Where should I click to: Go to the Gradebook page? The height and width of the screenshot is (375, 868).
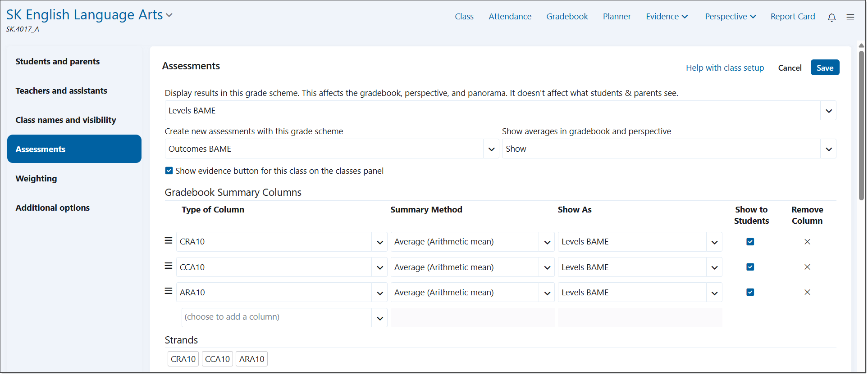567,17
